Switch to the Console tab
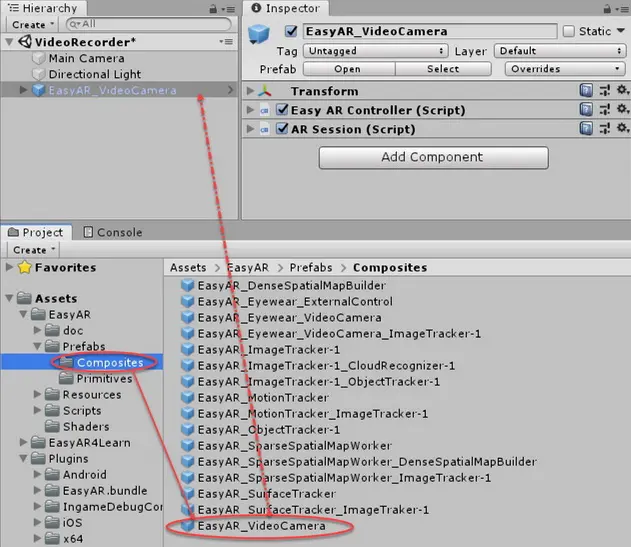 [113, 232]
